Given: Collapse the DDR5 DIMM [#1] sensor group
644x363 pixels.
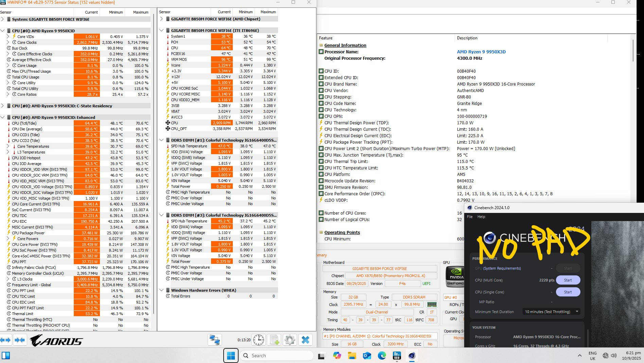Looking at the screenshot, I should click(x=161, y=140).
